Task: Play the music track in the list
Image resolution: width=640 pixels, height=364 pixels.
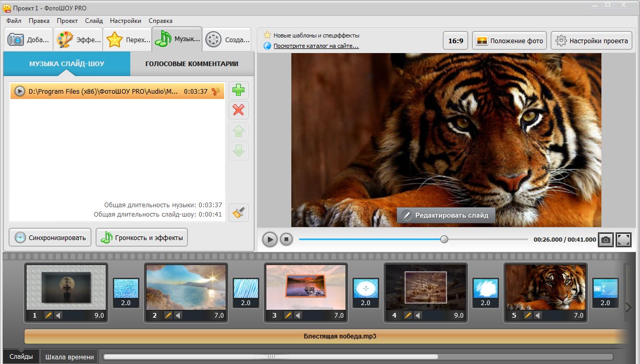Action: click(20, 92)
